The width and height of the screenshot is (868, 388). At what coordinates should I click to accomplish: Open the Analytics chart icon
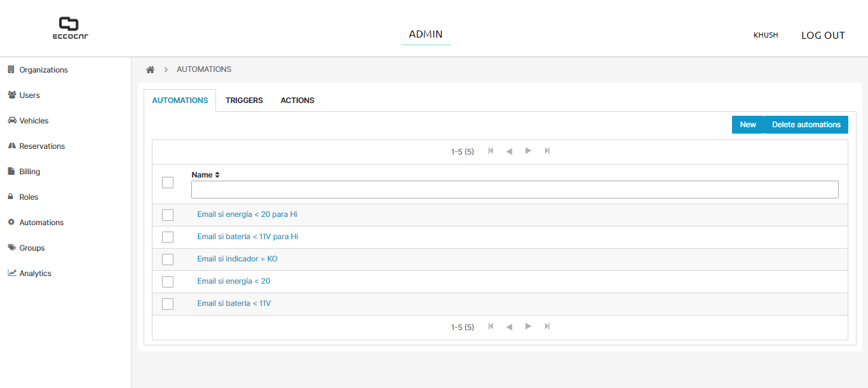(x=11, y=274)
